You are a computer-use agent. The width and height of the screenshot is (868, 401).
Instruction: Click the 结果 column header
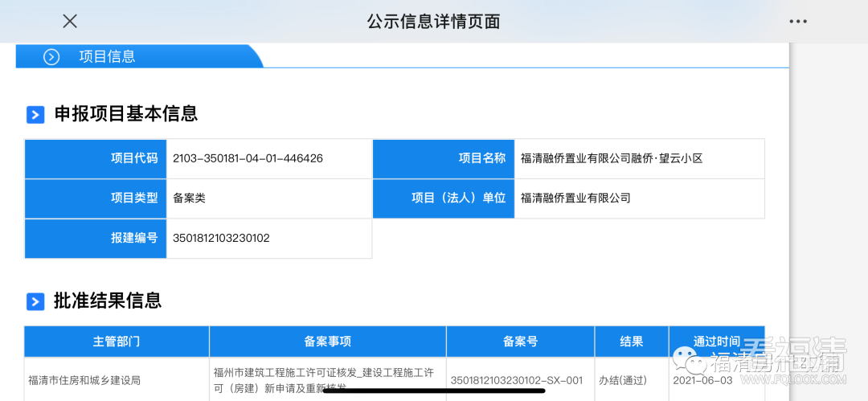click(631, 342)
